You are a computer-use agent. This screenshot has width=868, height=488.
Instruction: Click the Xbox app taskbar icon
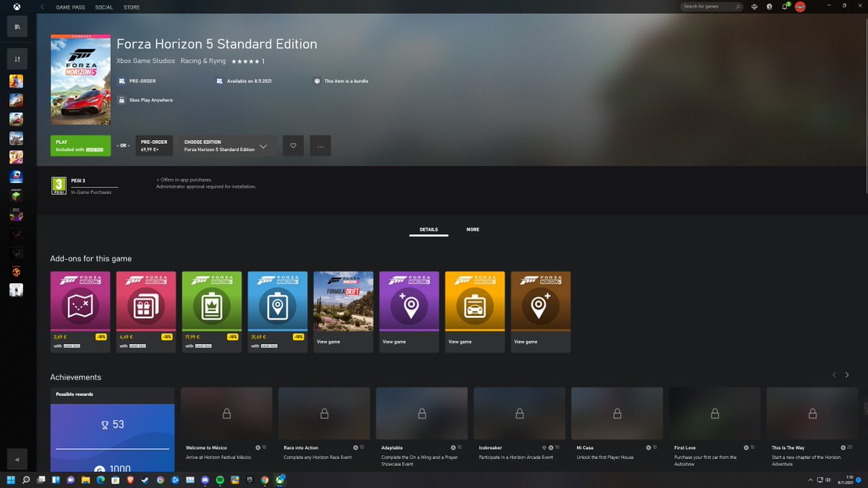point(280,480)
